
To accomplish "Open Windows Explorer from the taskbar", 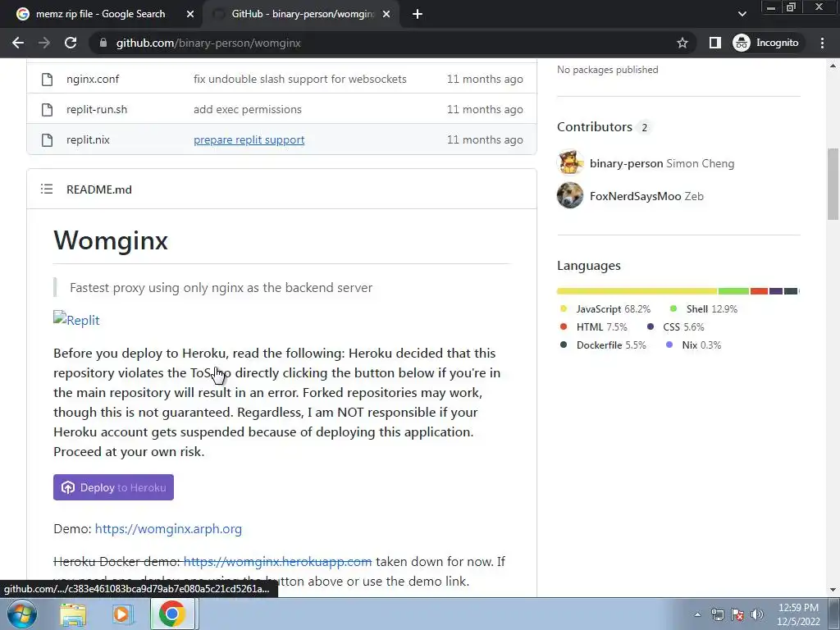I will pos(73,614).
